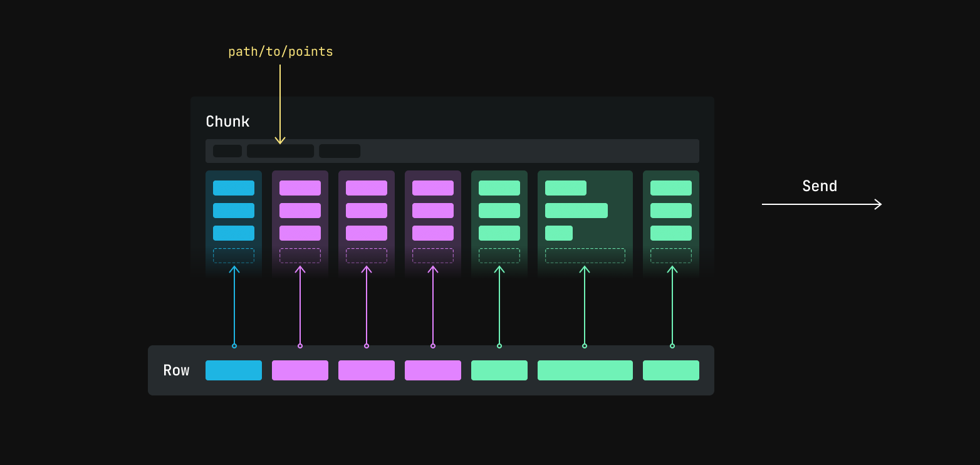
Task: Click the arrow pointing into the wide green column
Action: (585, 307)
